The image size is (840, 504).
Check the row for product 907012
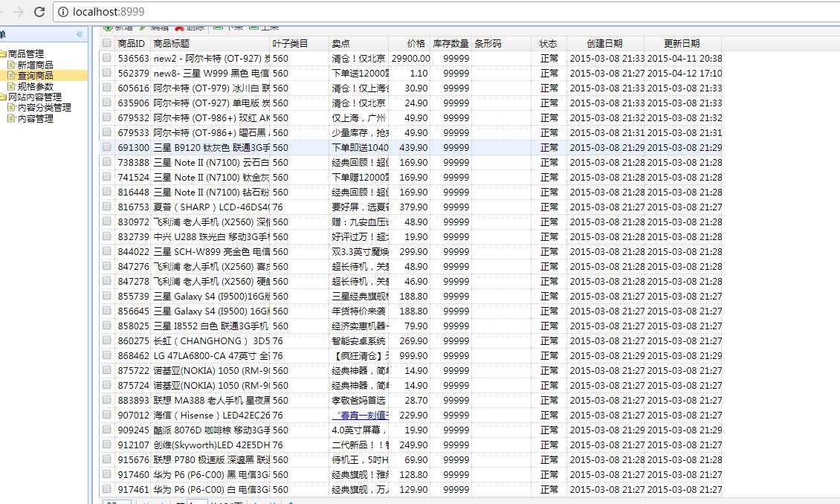click(x=107, y=415)
